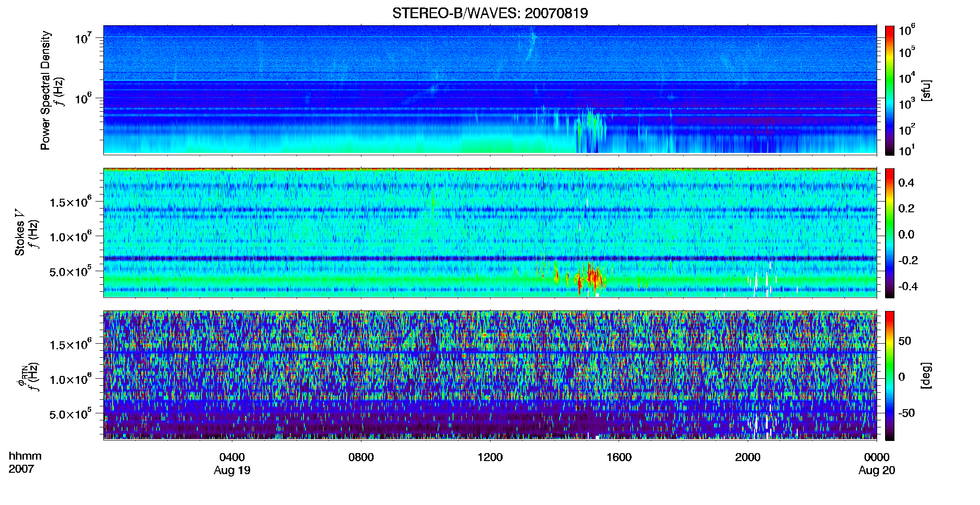Image resolution: width=980 pixels, height=505 pixels.
Task: Click the 10^3 label on sfu colorbar
Action: tap(907, 104)
